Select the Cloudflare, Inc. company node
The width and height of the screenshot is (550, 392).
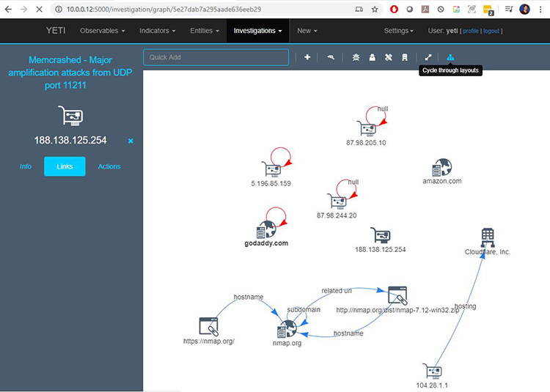click(x=488, y=238)
